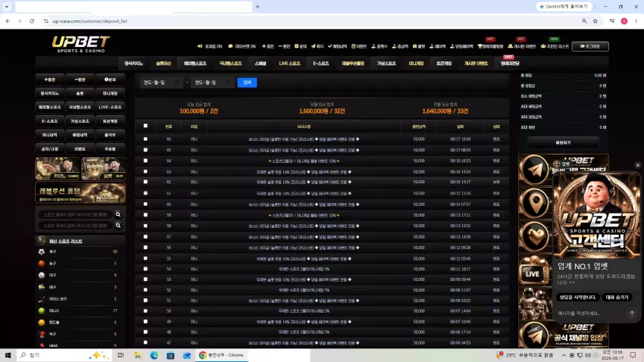
Task: Close the UPBET chat popup
Action: (x=638, y=165)
